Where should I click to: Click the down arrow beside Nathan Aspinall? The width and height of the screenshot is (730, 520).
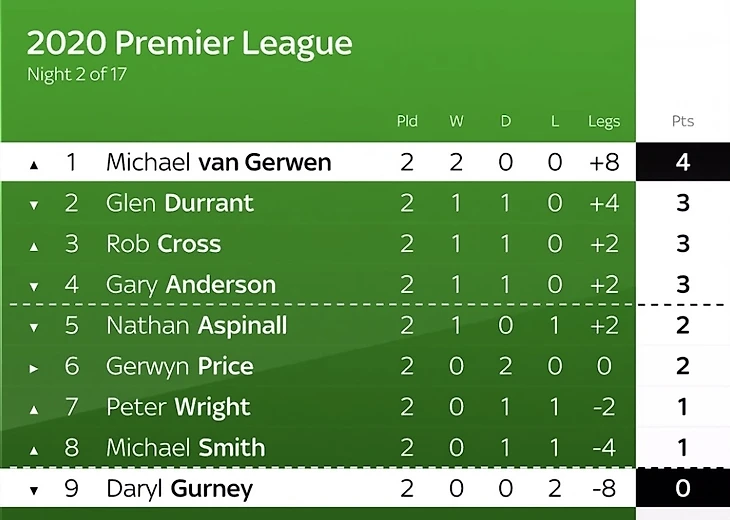tap(34, 327)
